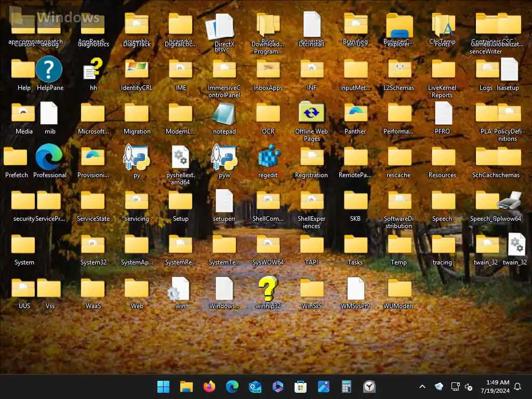Viewport: 532px width, 399px height.
Task: Open the Prefetch folder
Action: (15, 157)
